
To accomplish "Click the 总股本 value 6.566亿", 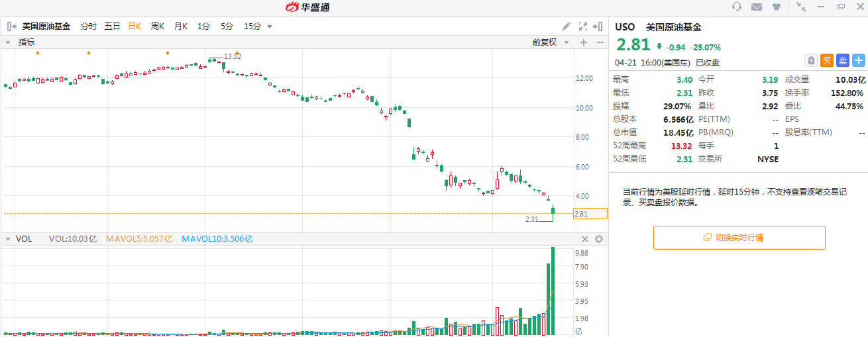I will 678,119.
